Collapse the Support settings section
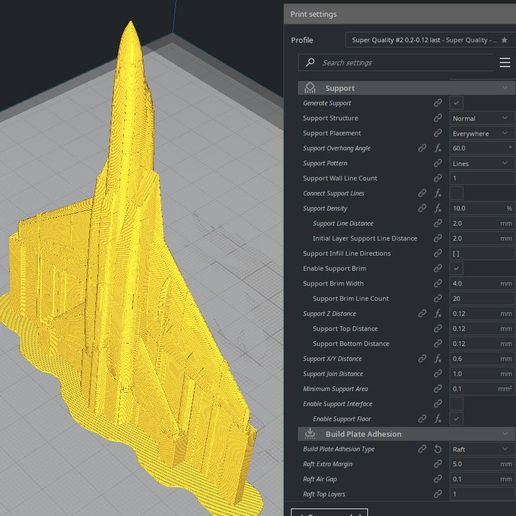Screen dimensions: 516x516 coord(406,88)
